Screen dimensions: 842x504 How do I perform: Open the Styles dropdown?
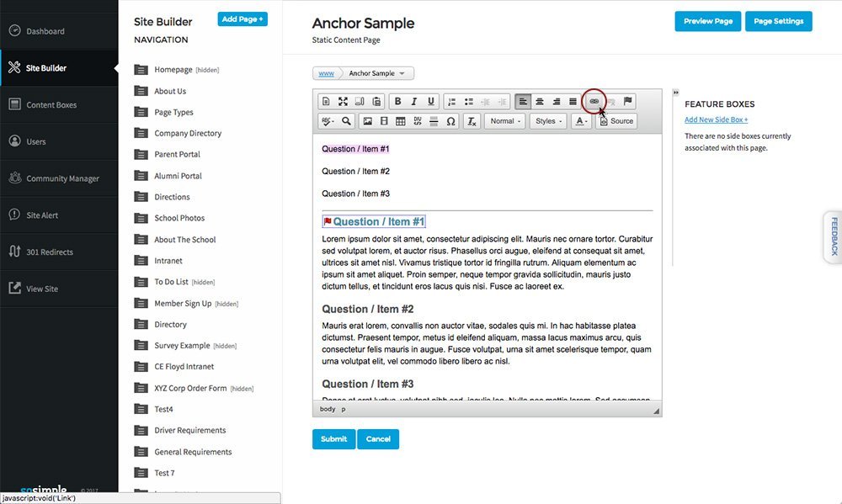[548, 121]
